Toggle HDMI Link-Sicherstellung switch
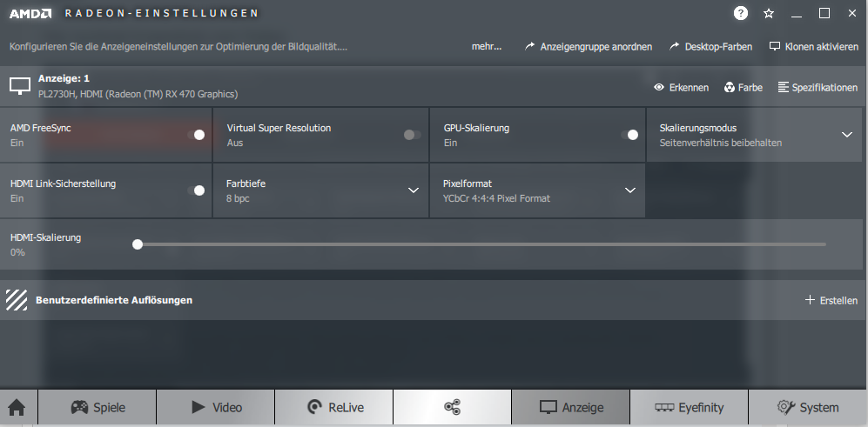 [x=196, y=190]
